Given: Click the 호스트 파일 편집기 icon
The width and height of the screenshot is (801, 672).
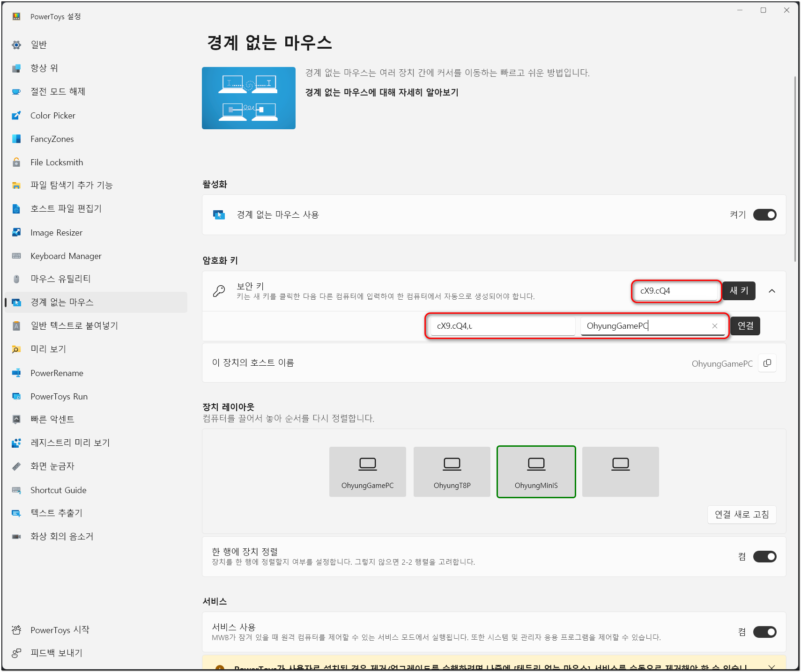Looking at the screenshot, I should pos(16,209).
